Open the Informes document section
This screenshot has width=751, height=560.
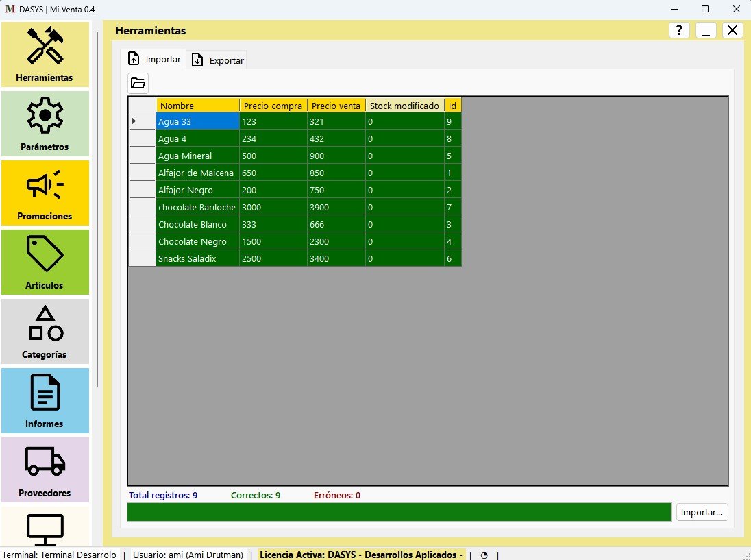tap(45, 400)
